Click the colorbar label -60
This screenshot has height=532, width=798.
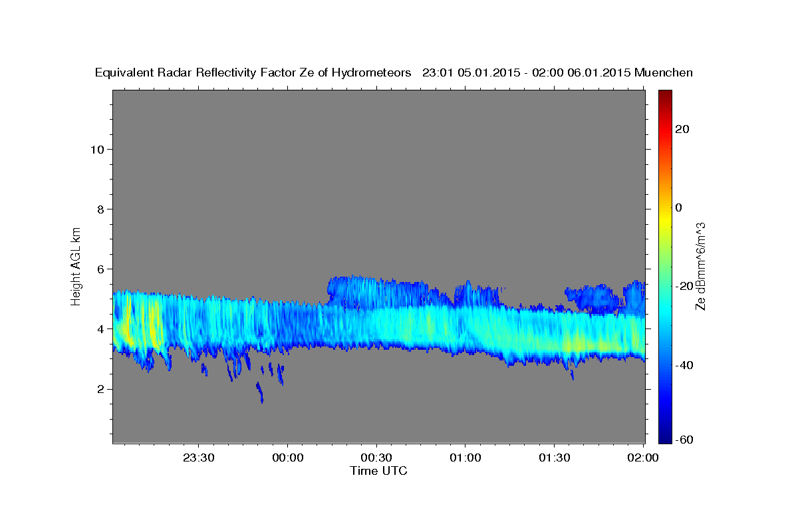click(684, 440)
